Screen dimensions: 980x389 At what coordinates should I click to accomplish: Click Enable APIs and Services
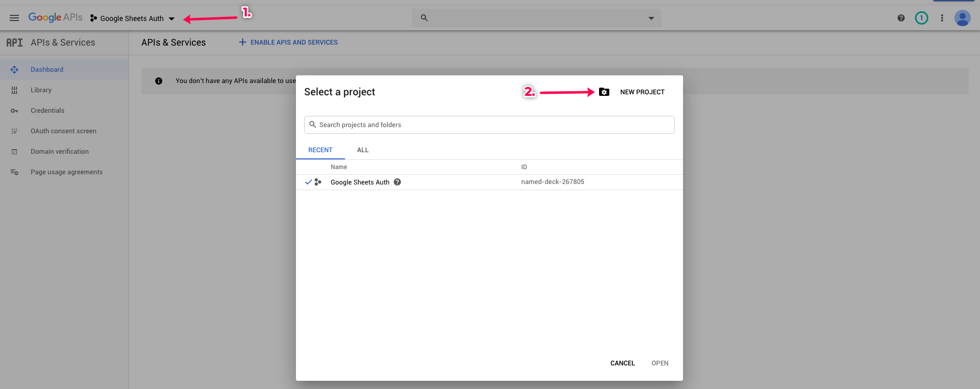coord(288,43)
